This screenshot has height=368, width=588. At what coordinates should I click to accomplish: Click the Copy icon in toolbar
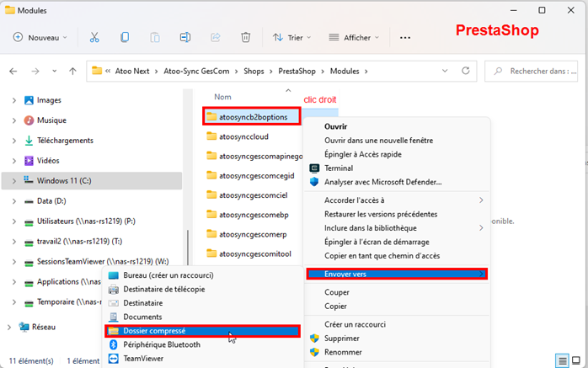[x=125, y=38]
